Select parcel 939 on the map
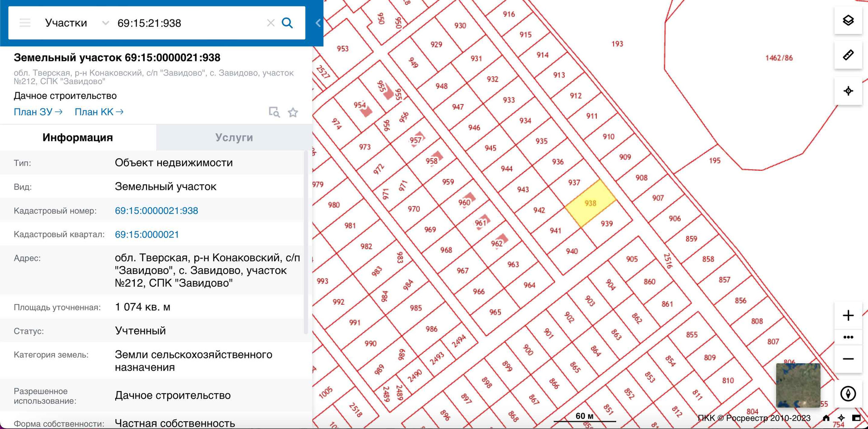The image size is (868, 429). coord(607,224)
